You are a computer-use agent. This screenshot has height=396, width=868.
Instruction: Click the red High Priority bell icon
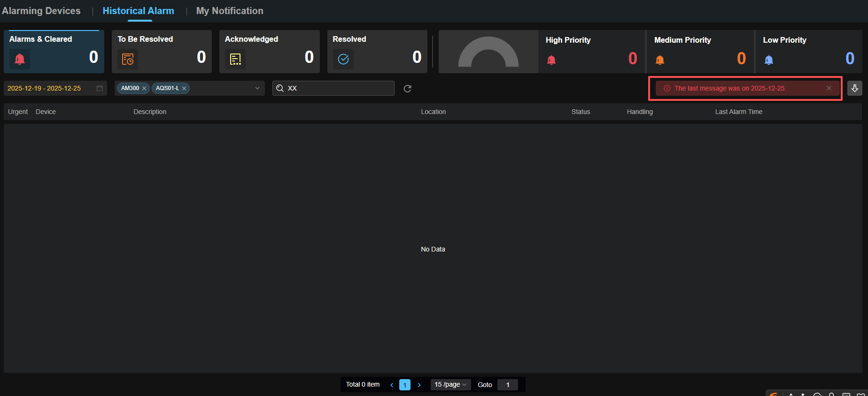(551, 60)
